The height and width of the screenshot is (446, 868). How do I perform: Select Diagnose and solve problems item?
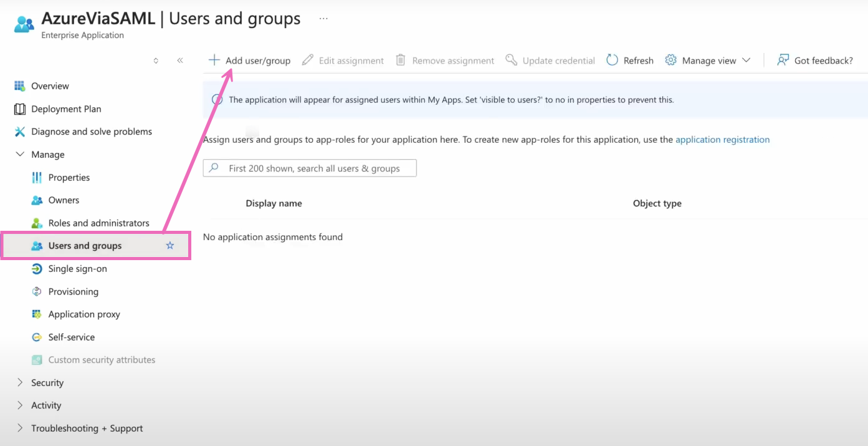(92, 132)
